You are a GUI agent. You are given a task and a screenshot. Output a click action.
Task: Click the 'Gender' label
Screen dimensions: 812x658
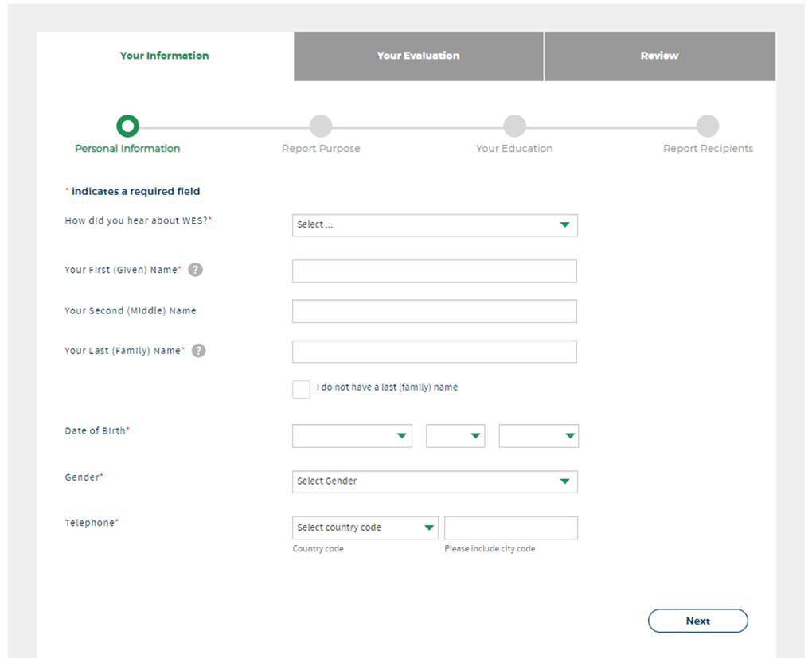click(x=82, y=477)
